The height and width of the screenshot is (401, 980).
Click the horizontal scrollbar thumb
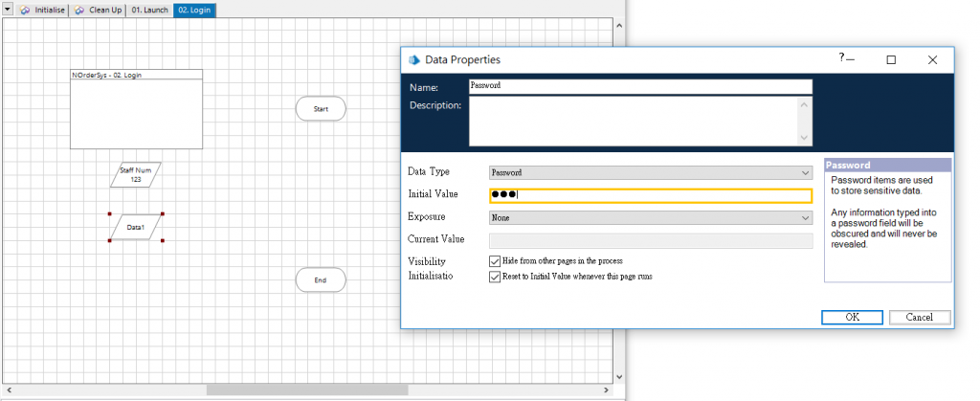(307, 390)
